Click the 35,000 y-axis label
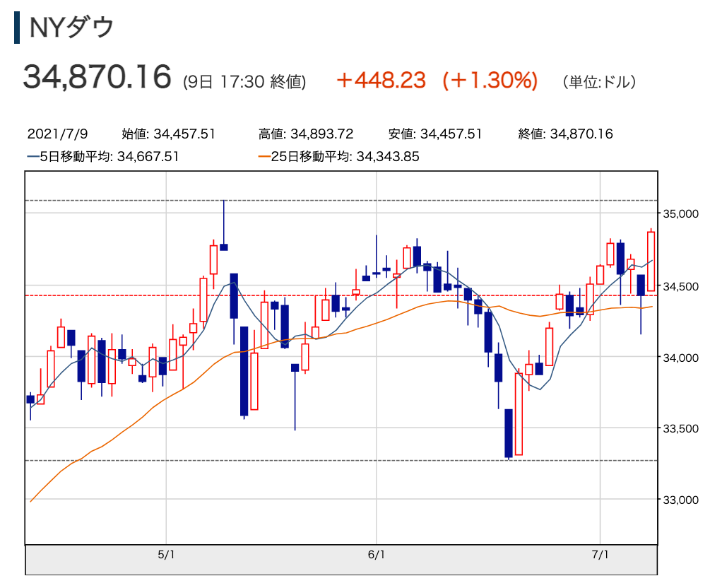This screenshot has height=588, width=722. pos(680,214)
